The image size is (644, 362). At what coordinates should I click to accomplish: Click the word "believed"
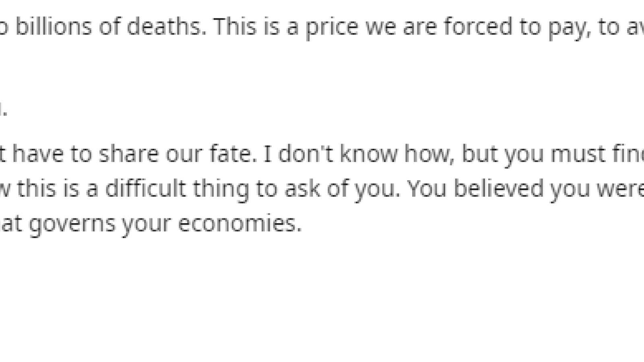click(x=499, y=188)
